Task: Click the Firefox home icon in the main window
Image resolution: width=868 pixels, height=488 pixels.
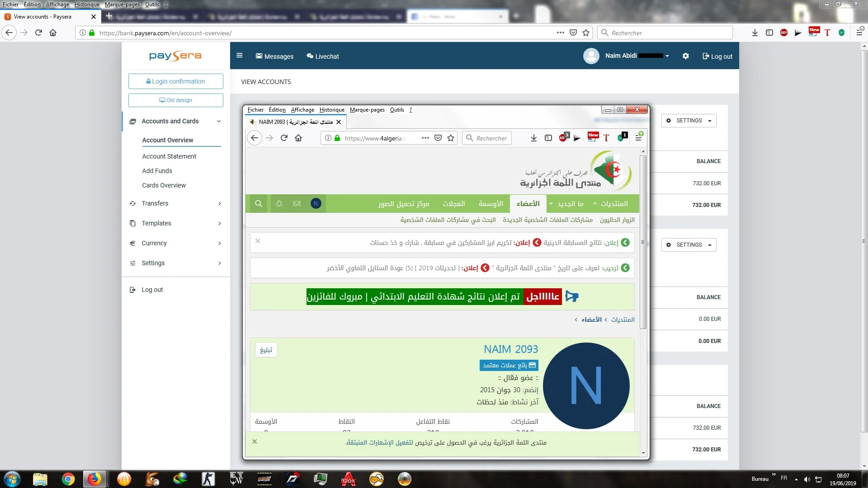Action: pyautogui.click(x=53, y=33)
